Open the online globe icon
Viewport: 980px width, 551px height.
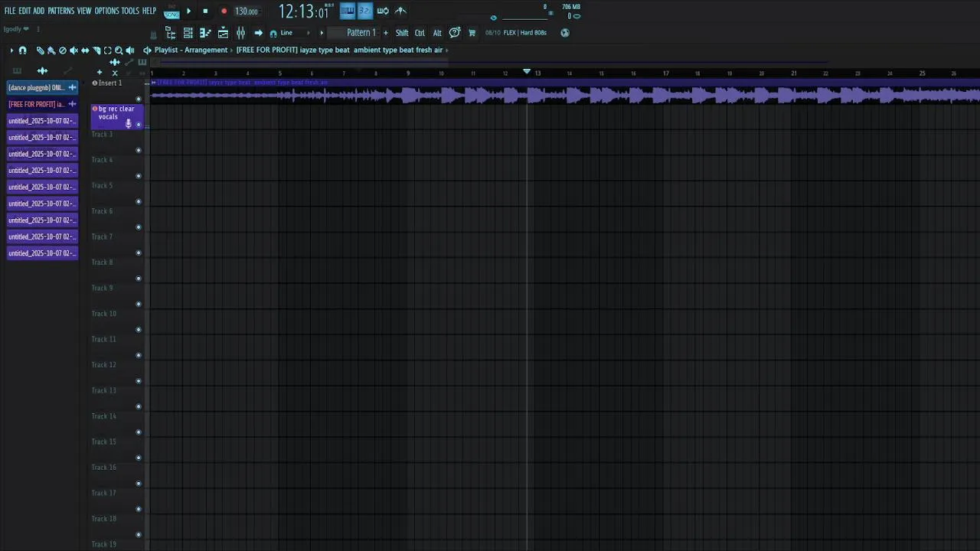point(565,33)
